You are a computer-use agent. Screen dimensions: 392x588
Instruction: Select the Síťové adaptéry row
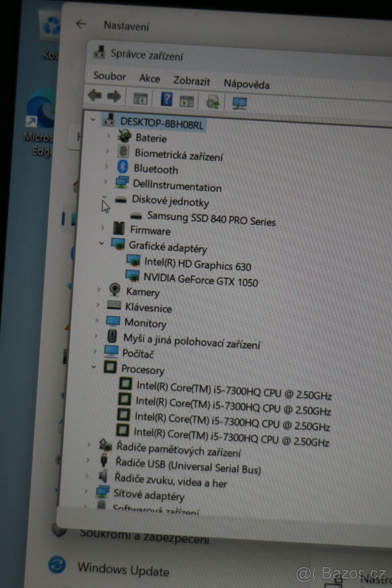point(149,495)
